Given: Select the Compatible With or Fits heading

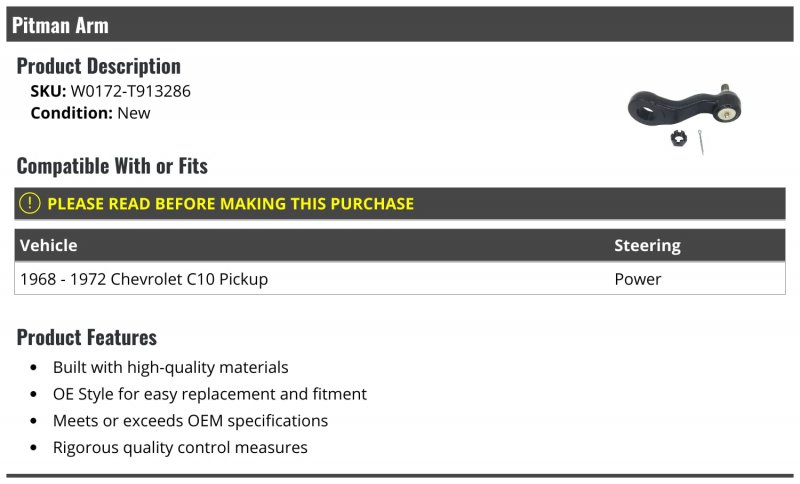Looking at the screenshot, I should [x=112, y=166].
